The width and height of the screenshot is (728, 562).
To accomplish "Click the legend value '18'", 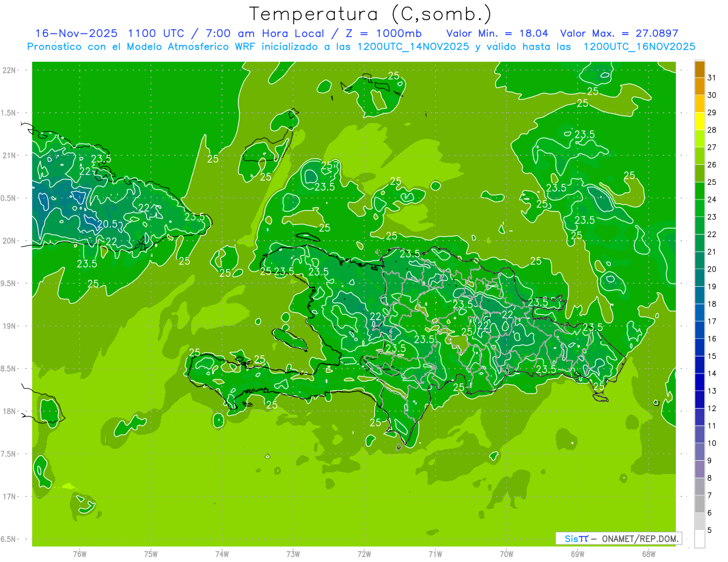I will coord(712,304).
